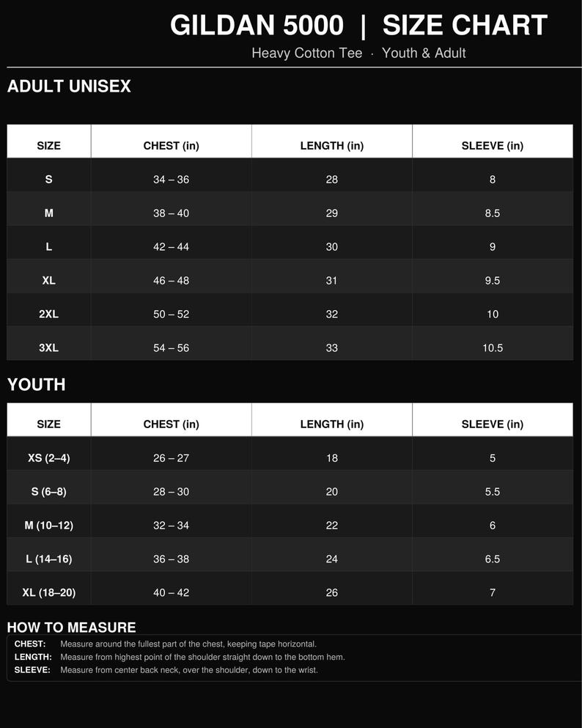Click the Adult SLEEVE (in) column header
This screenshot has height=728, width=582.
(493, 146)
